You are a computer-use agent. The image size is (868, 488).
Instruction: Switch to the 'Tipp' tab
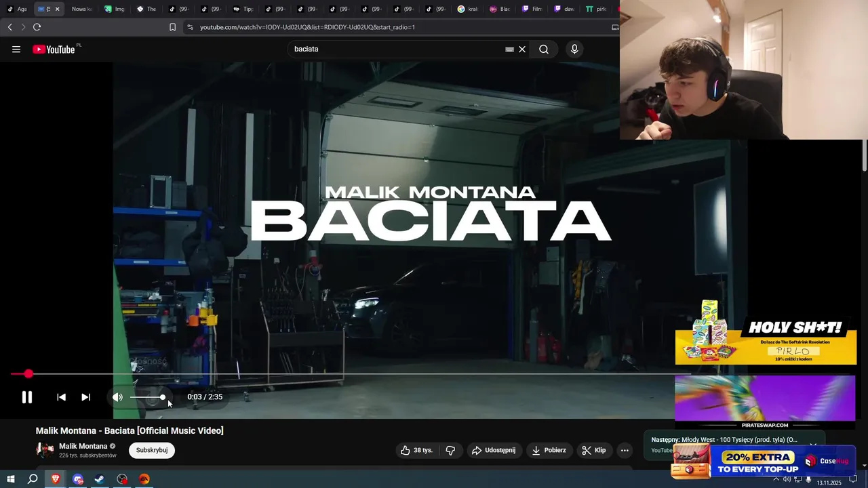243,9
